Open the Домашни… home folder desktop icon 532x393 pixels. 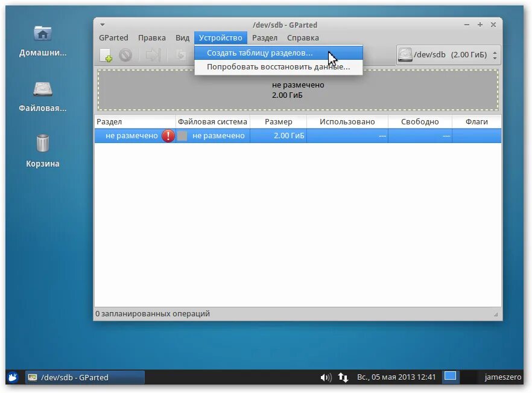pyautogui.click(x=43, y=41)
